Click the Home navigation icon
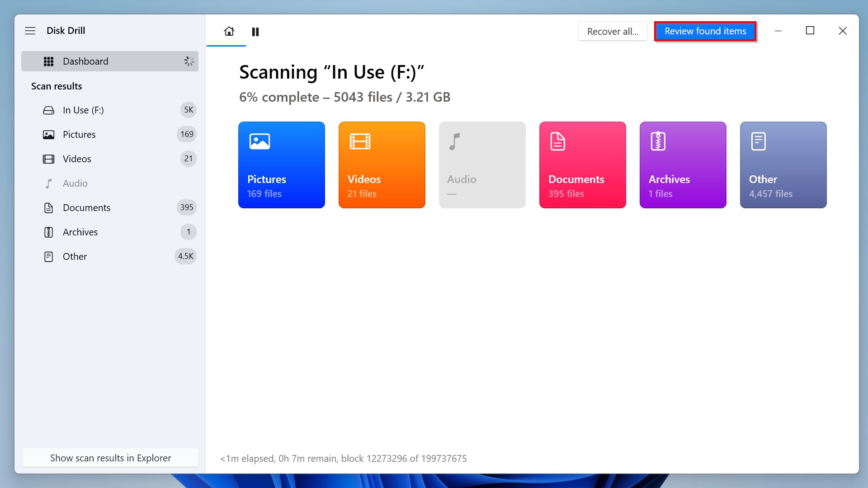 (230, 31)
